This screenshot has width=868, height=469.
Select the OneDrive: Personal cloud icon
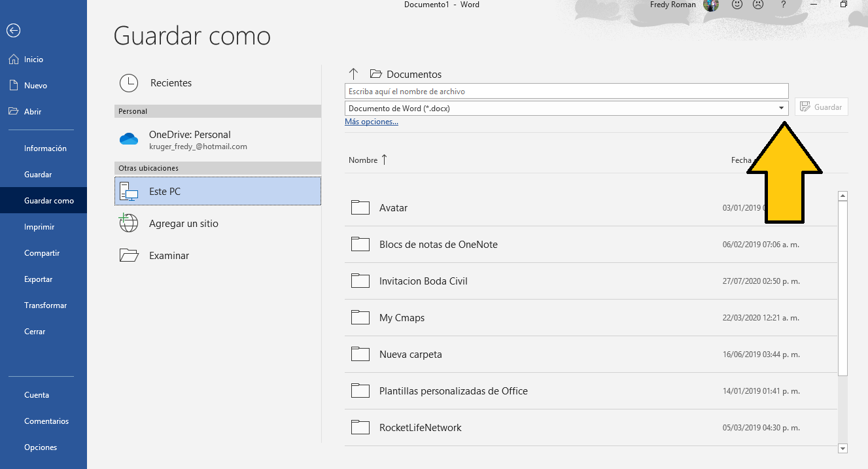(129, 138)
